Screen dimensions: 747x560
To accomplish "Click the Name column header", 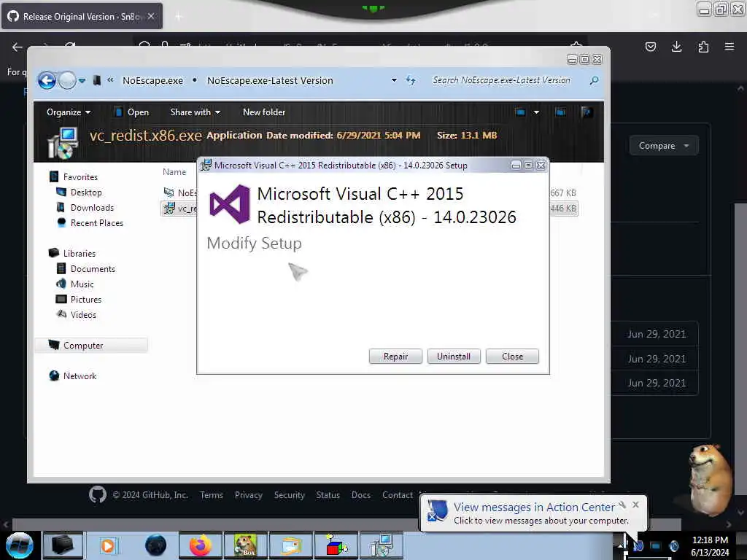I will (174, 172).
